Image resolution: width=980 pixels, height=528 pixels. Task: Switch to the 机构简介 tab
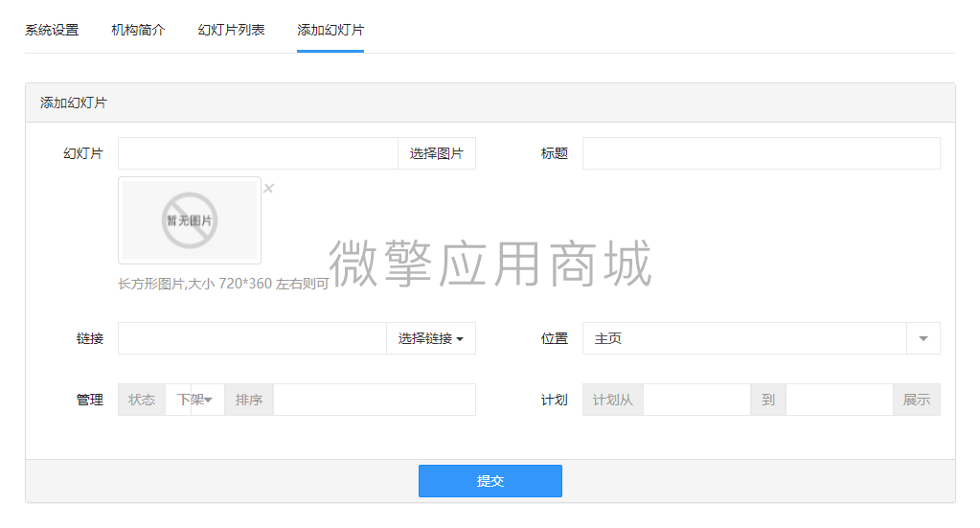pyautogui.click(x=138, y=30)
